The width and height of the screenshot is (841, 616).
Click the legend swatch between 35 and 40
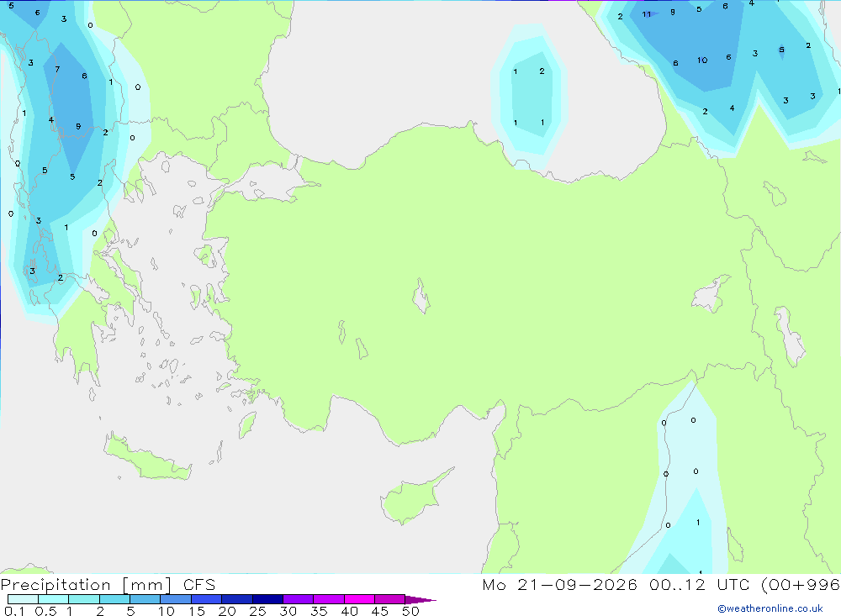(328, 599)
